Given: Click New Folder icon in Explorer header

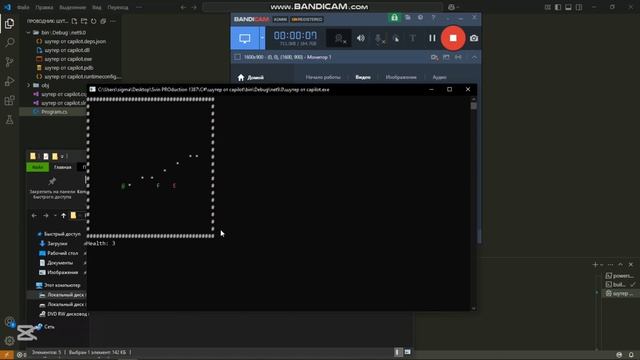Looking at the screenshot, I should point(84,21).
